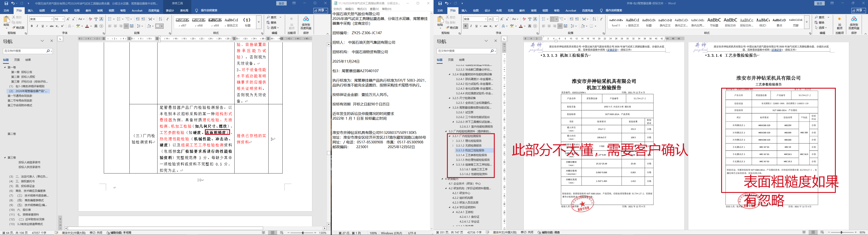Undo last action in left Word window
868x235 pixels.
click(x=13, y=3)
